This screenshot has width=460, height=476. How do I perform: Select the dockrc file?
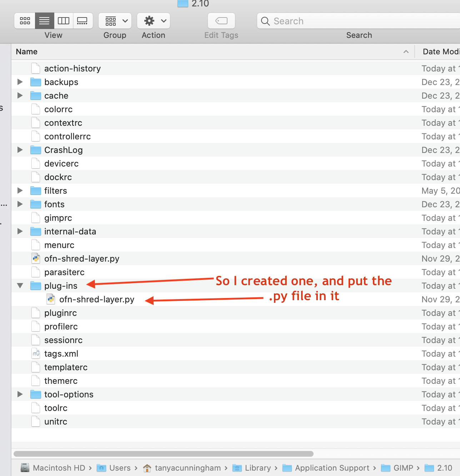pyautogui.click(x=58, y=177)
